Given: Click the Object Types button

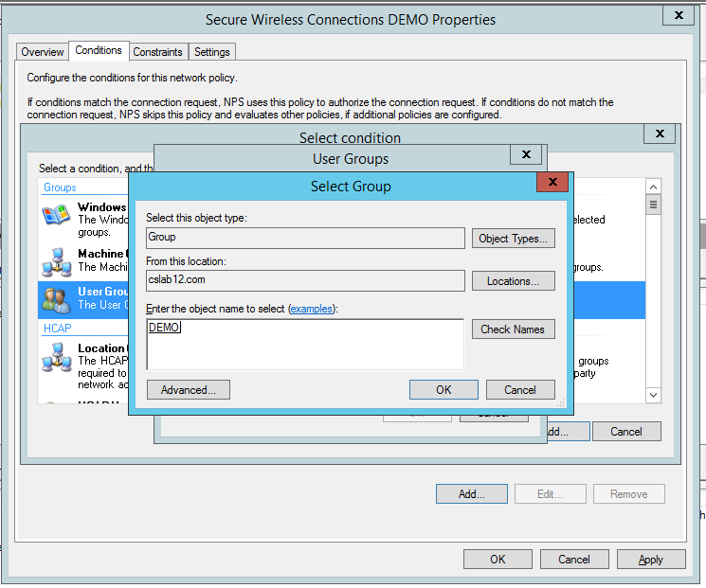Looking at the screenshot, I should pos(513,239).
